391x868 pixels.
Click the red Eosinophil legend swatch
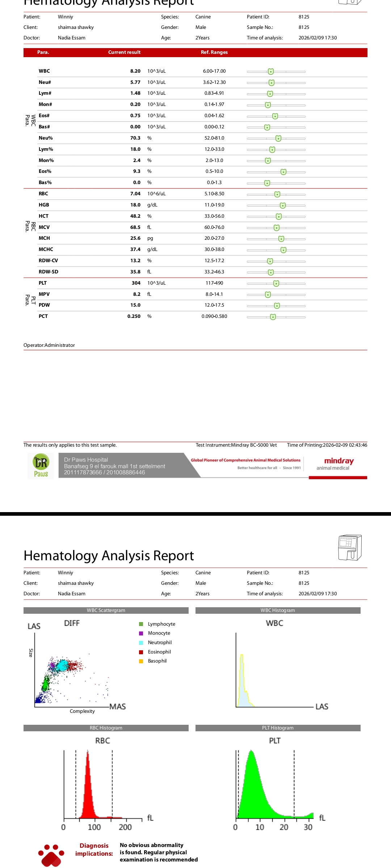141,652
